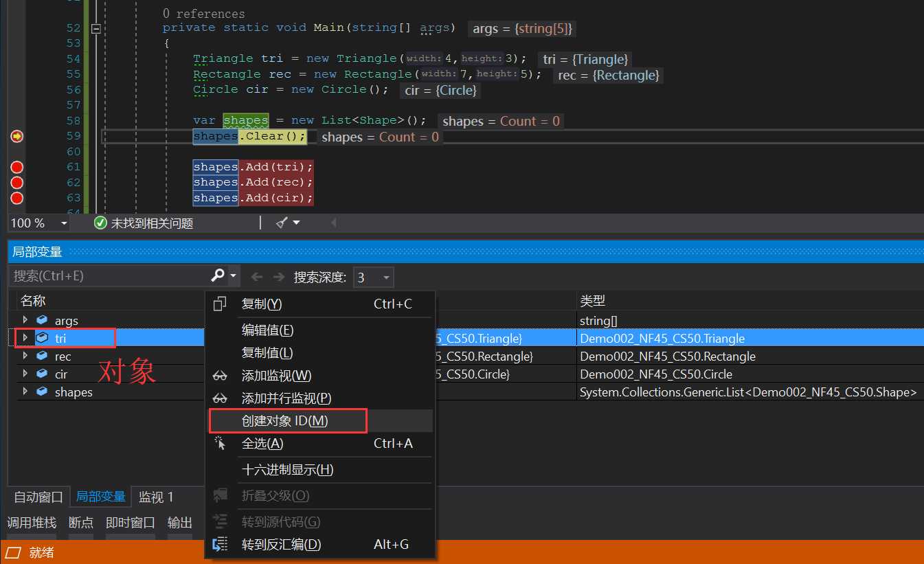Viewport: 924px width, 564px height.
Task: Click the select-all cursor icon
Action: pos(220,444)
